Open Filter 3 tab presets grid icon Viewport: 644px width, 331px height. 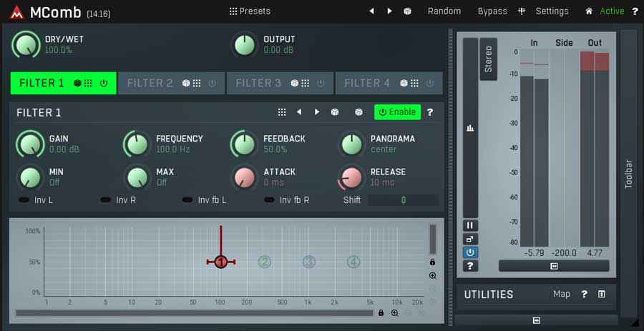[305, 83]
